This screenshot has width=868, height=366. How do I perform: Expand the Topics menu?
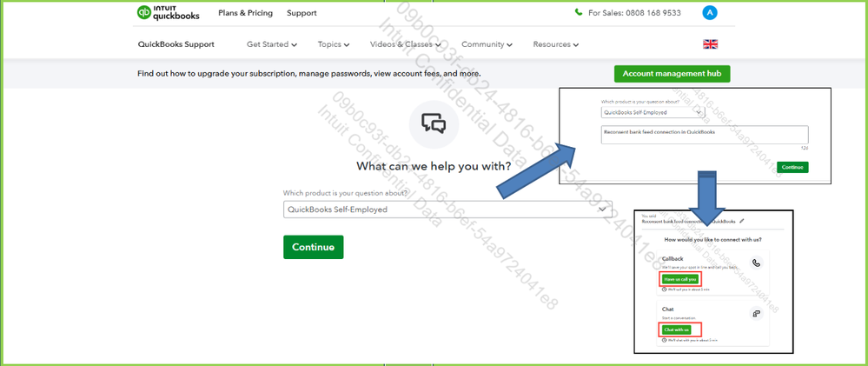coord(334,44)
